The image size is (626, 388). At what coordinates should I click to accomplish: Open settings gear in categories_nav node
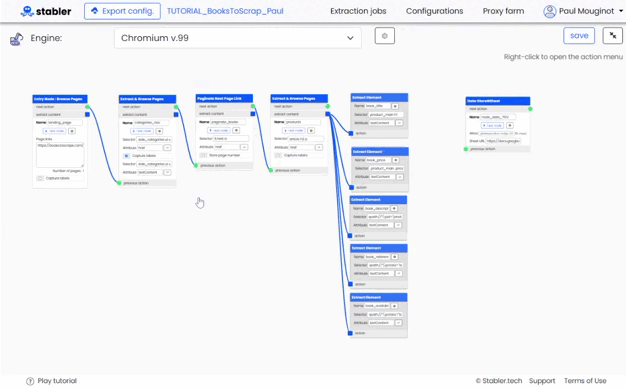159,131
